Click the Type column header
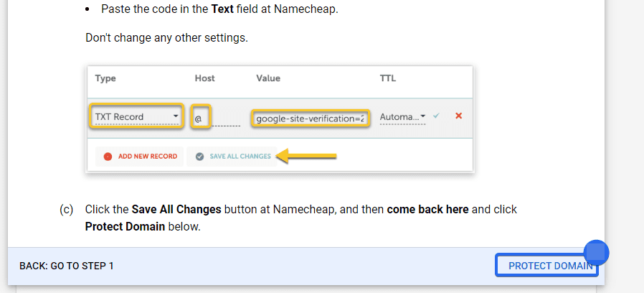 [x=105, y=78]
